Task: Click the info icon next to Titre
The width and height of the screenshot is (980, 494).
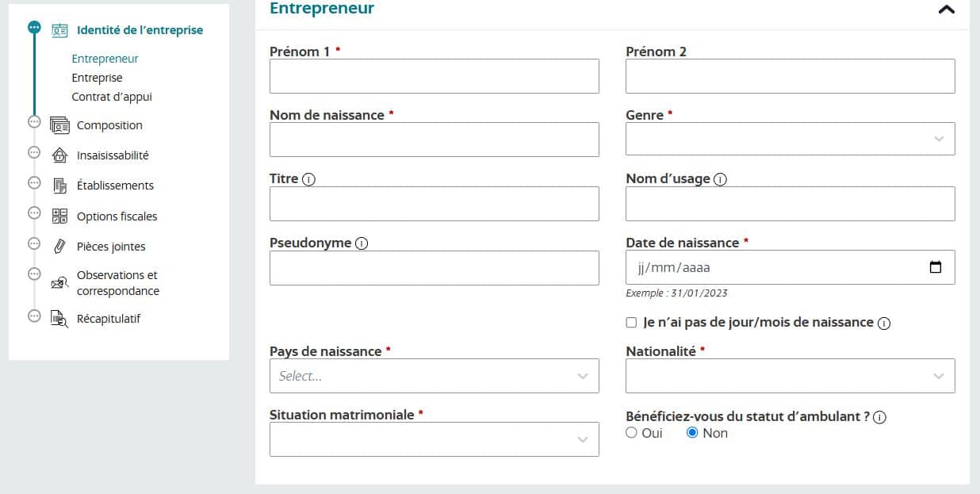Action: [310, 178]
